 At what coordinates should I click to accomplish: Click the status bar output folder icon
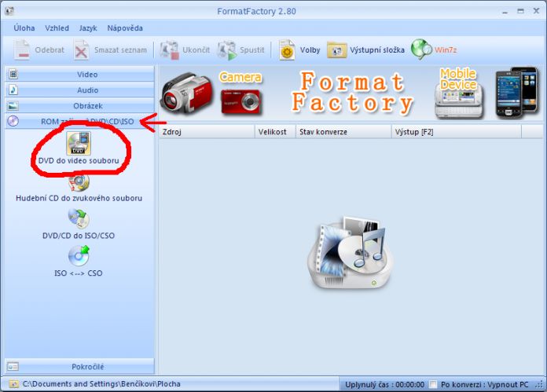(13, 384)
